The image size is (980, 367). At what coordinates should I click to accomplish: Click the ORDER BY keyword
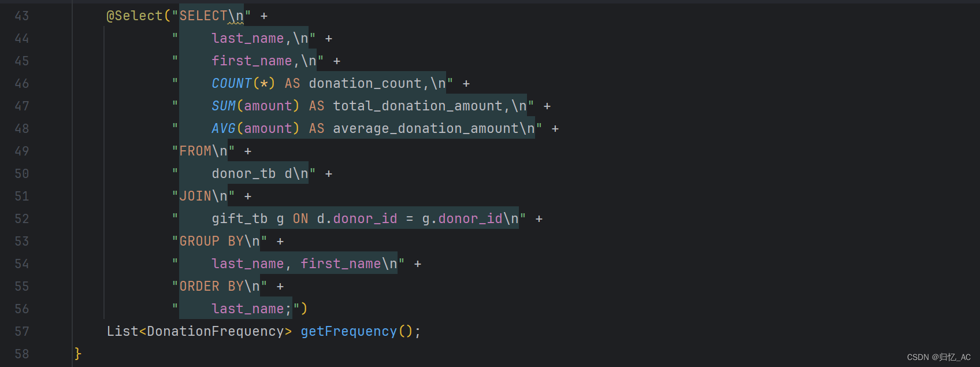pos(211,287)
